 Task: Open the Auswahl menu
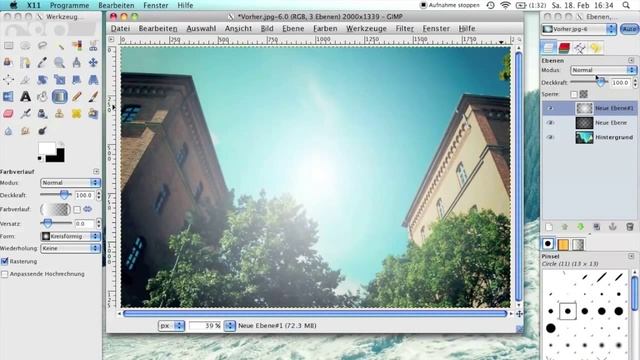201,29
